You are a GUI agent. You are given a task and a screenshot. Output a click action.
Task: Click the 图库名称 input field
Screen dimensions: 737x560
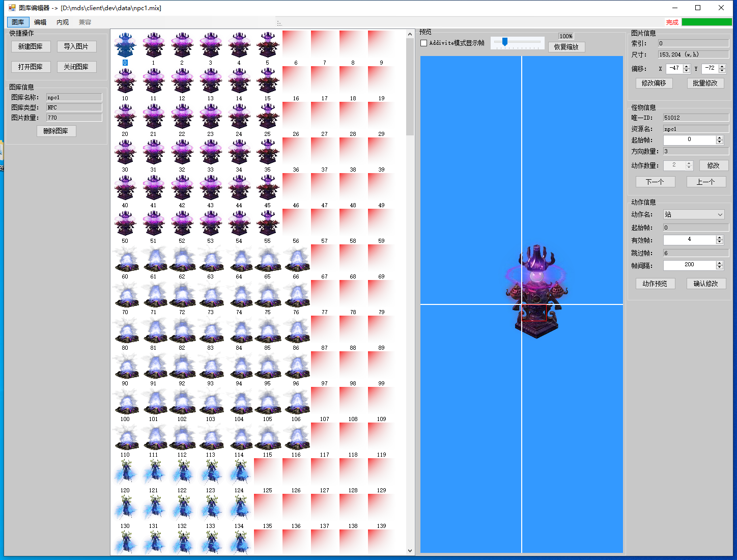pos(74,97)
